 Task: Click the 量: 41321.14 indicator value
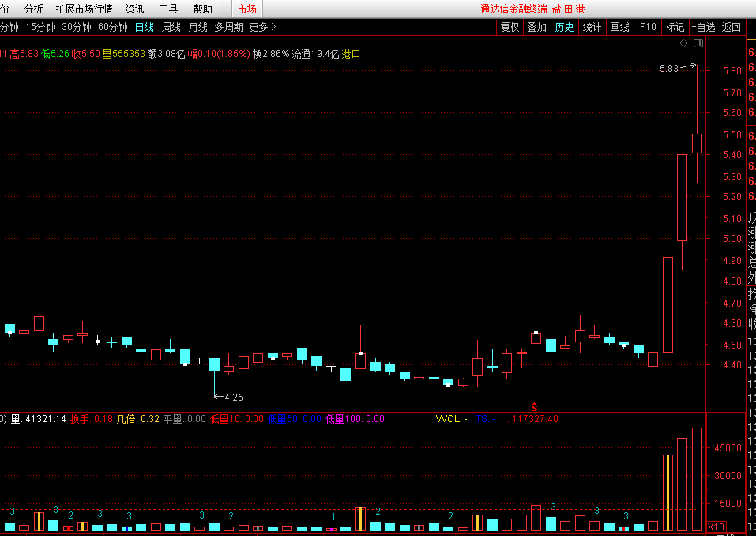[x=39, y=419]
